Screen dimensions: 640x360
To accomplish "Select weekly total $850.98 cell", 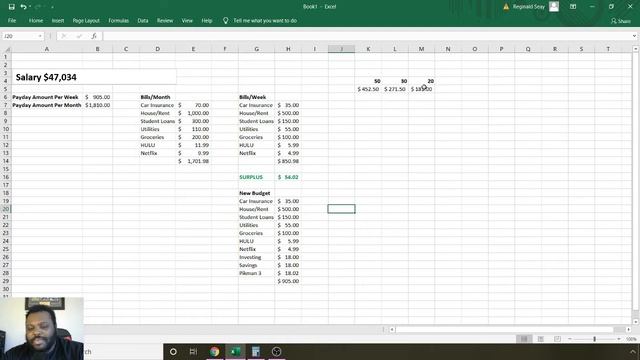I will 288,161.
